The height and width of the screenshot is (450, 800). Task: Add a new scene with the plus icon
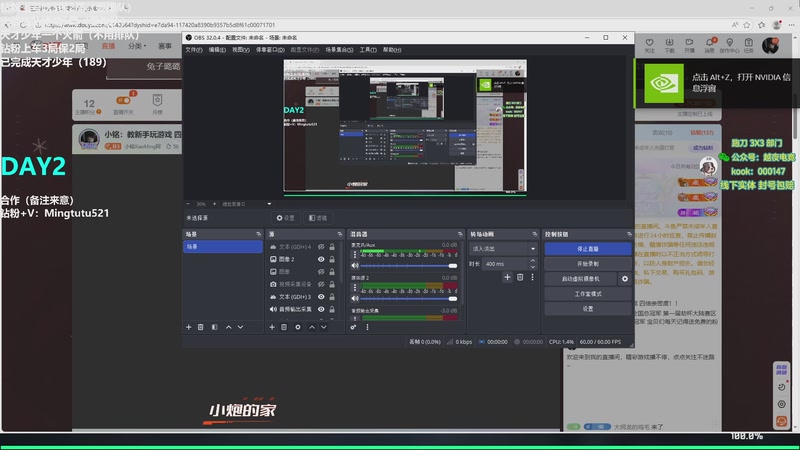[189, 327]
